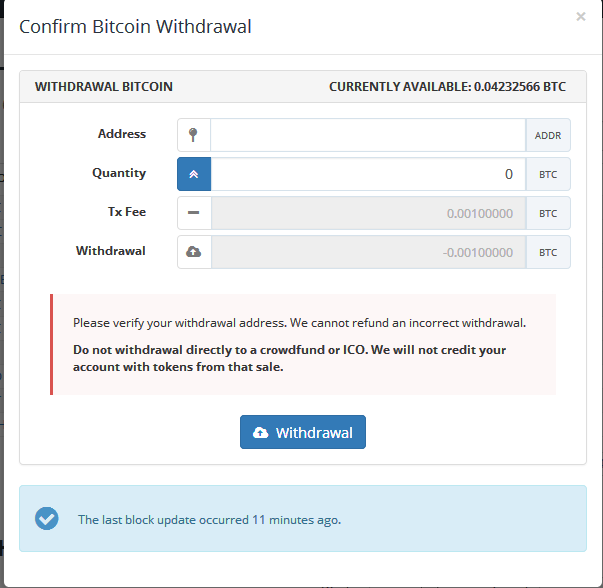Image resolution: width=603 pixels, height=588 pixels.
Task: Click the BTC label beside Withdrawal amount
Action: [x=548, y=252]
